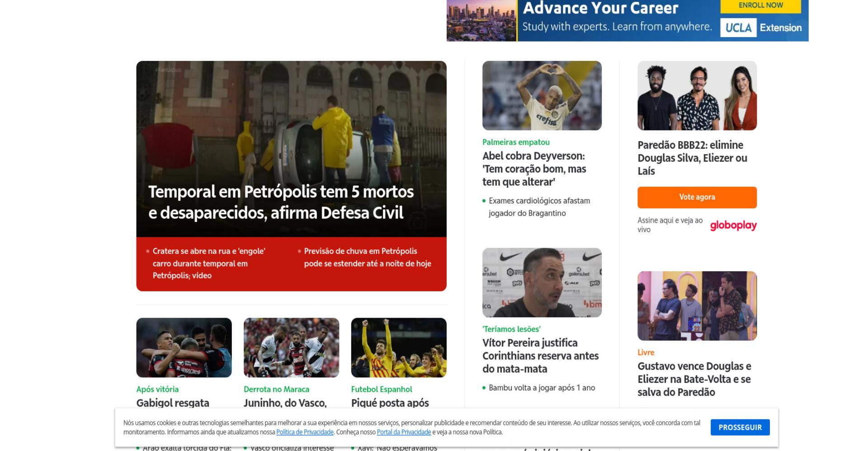Open 'Bambu volta a jogar após 1 ano'

(x=542, y=388)
